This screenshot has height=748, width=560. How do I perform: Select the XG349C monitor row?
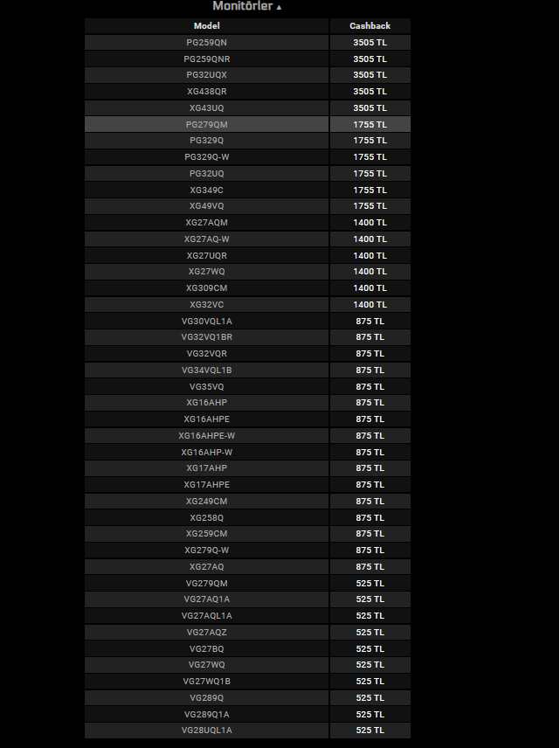pyautogui.click(x=207, y=190)
